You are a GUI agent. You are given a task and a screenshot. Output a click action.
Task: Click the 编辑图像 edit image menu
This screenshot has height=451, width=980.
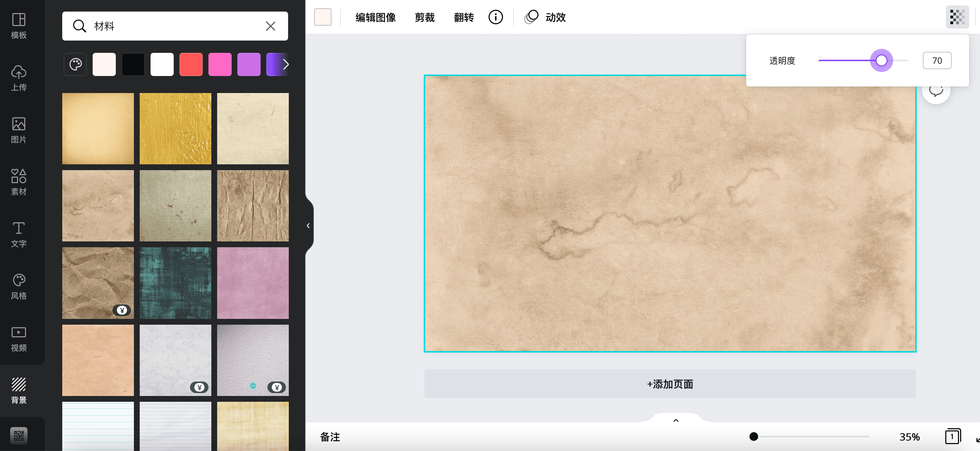click(x=376, y=17)
